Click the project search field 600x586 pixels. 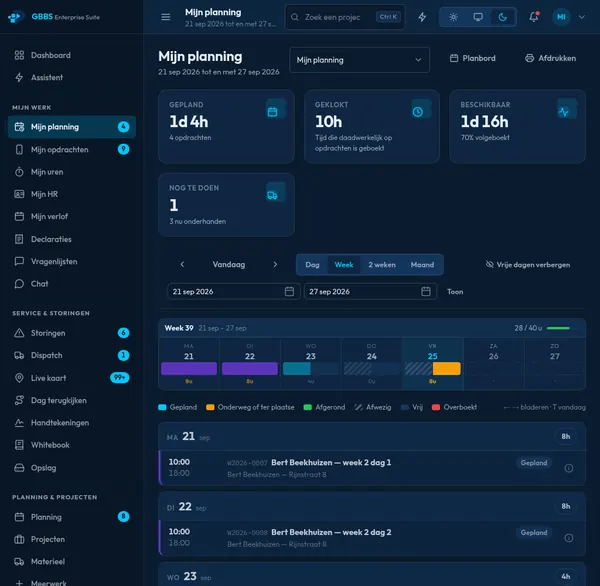pos(345,17)
